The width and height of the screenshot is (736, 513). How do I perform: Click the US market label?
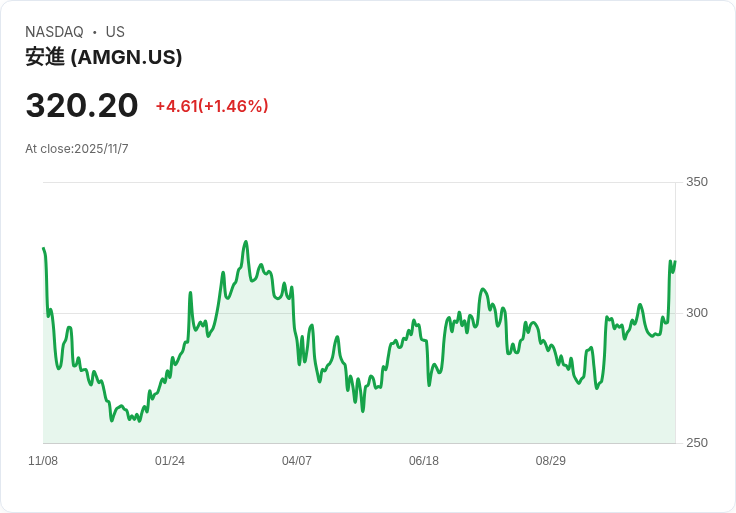pyautogui.click(x=115, y=32)
